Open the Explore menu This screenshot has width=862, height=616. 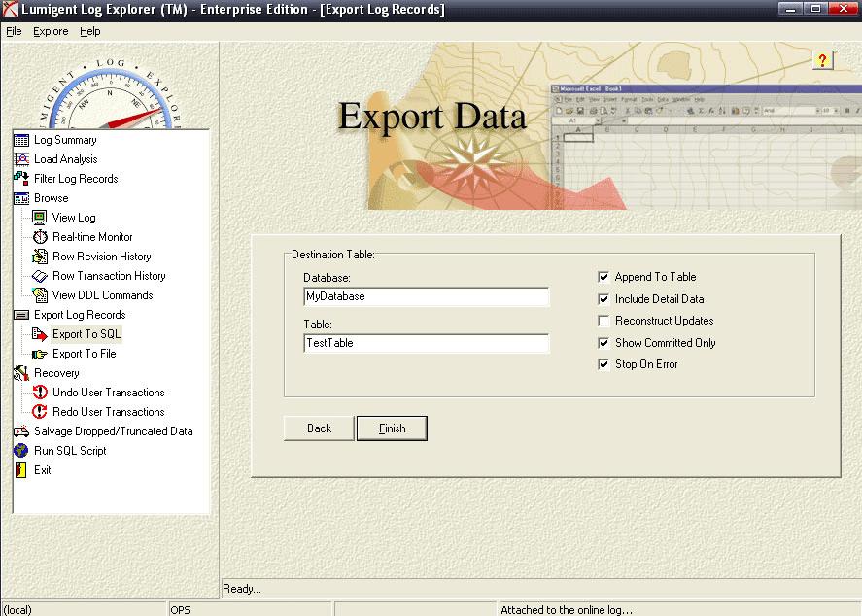pos(50,31)
